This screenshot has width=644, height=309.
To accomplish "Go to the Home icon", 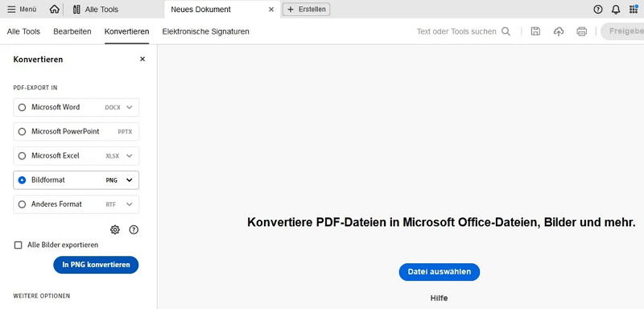I will point(54,9).
